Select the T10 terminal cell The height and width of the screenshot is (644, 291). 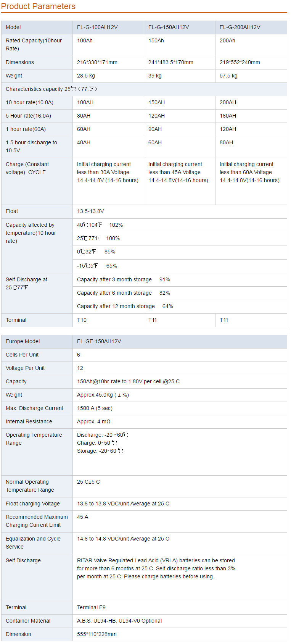pyautogui.click(x=82, y=320)
